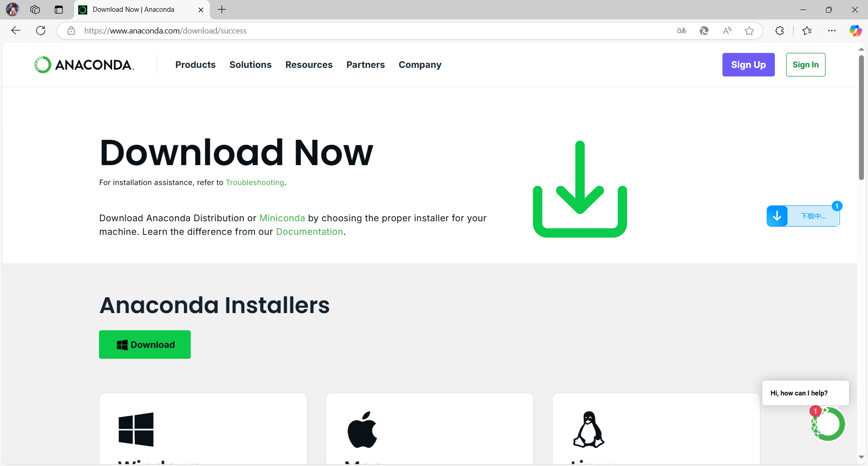Open the workspaces icon in title bar
This screenshot has height=466, width=868.
pos(35,10)
